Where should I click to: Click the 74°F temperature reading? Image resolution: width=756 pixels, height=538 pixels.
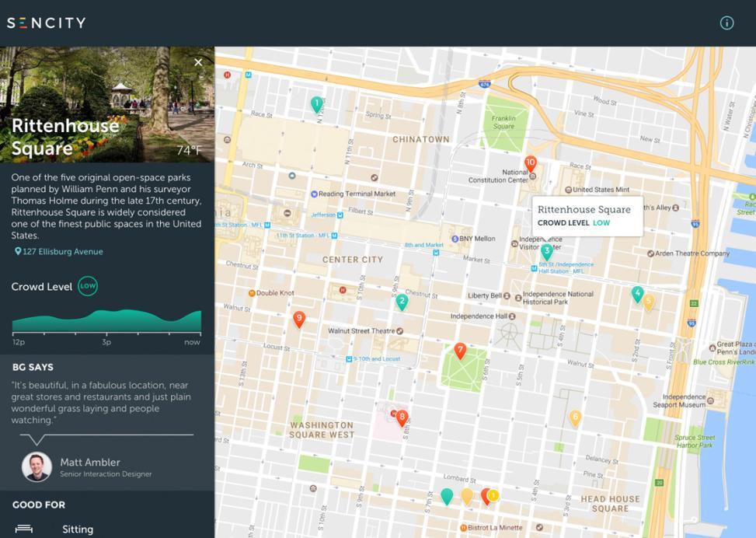pyautogui.click(x=189, y=150)
